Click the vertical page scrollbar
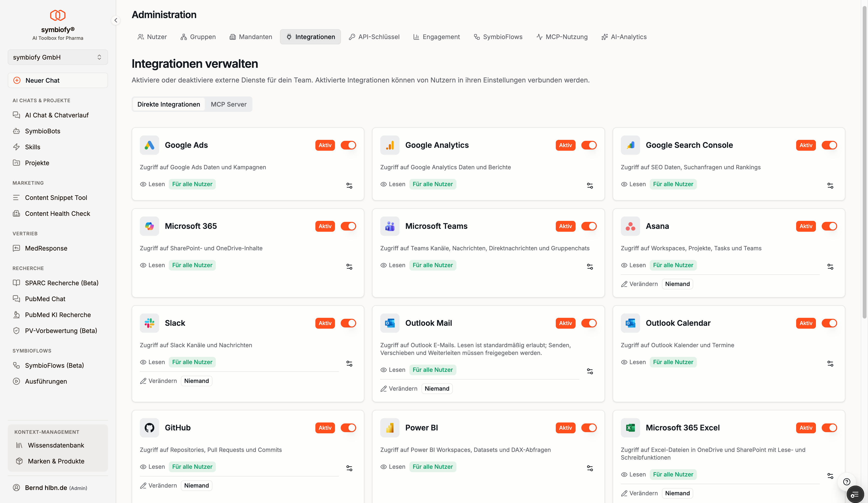 [x=864, y=162]
